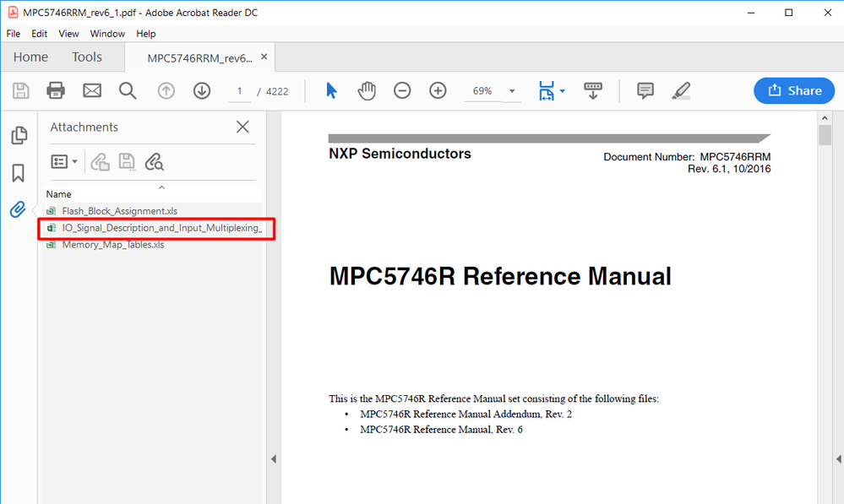This screenshot has height=504, width=844.
Task: Click the NXP Semiconductors text
Action: point(400,154)
